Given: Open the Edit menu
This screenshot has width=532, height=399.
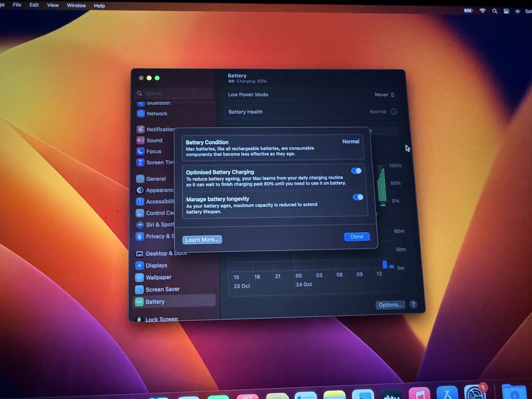Looking at the screenshot, I should (x=34, y=5).
